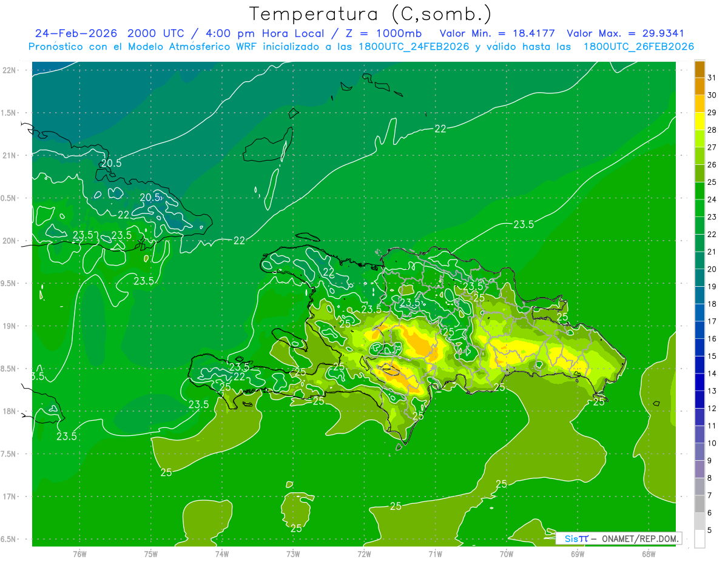
Task: Click colorbar value label '27'
Action: tap(712, 147)
